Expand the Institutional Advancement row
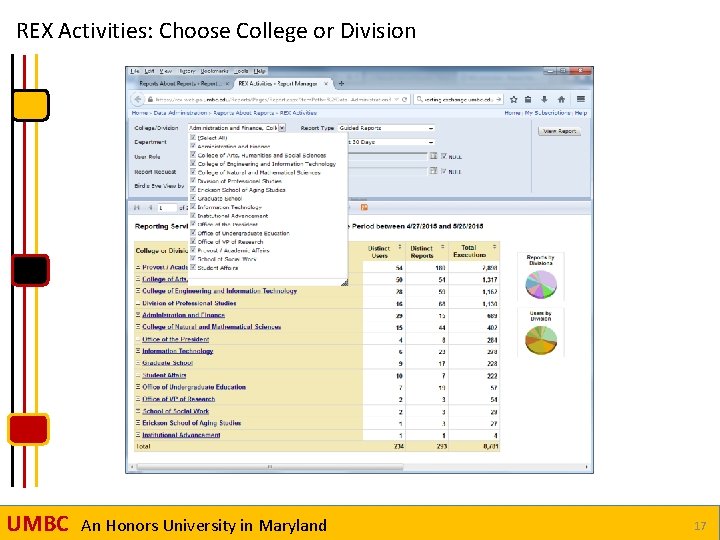Screen dimensions: 720x540 pyautogui.click(x=138, y=435)
